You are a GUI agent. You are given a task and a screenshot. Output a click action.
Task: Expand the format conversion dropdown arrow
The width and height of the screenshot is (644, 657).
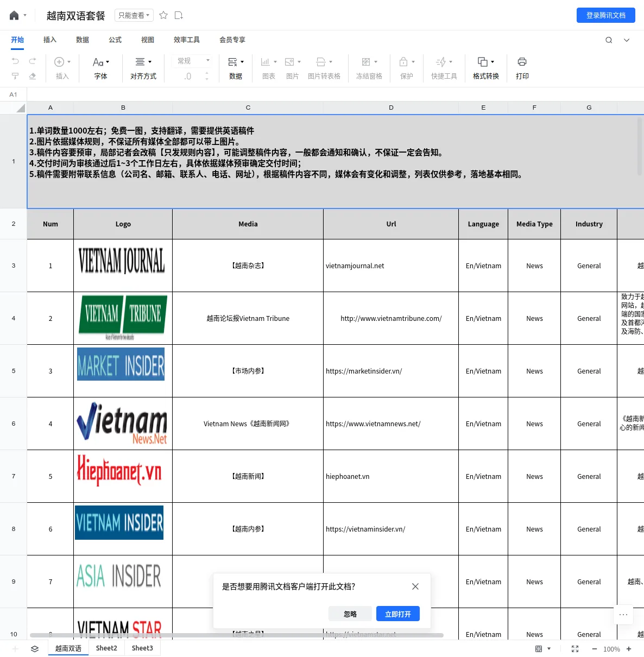[x=493, y=62]
